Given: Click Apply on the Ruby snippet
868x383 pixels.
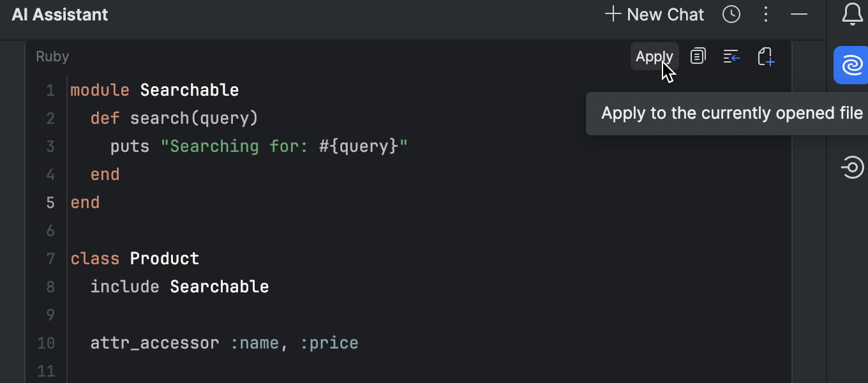Looking at the screenshot, I should tap(654, 57).
